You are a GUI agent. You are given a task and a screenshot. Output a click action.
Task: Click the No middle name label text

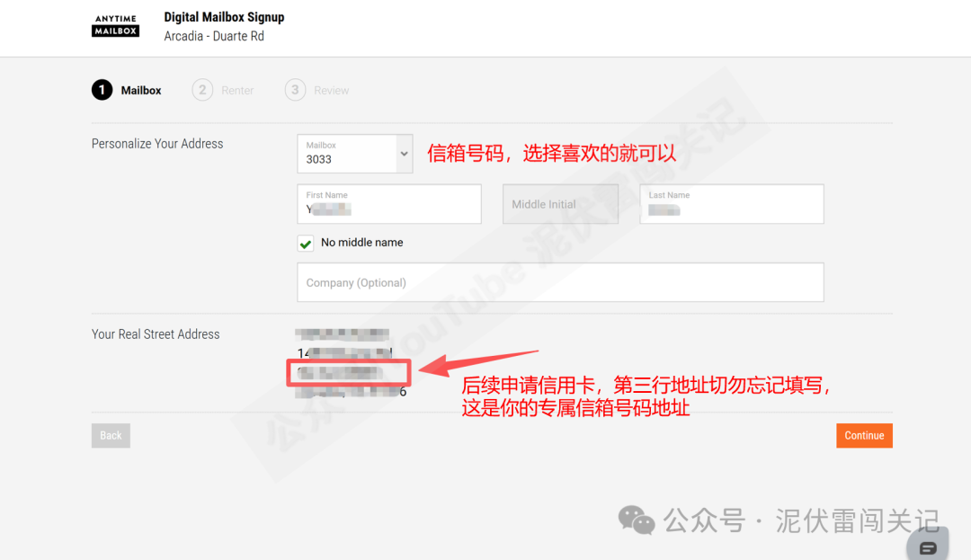[x=361, y=243]
